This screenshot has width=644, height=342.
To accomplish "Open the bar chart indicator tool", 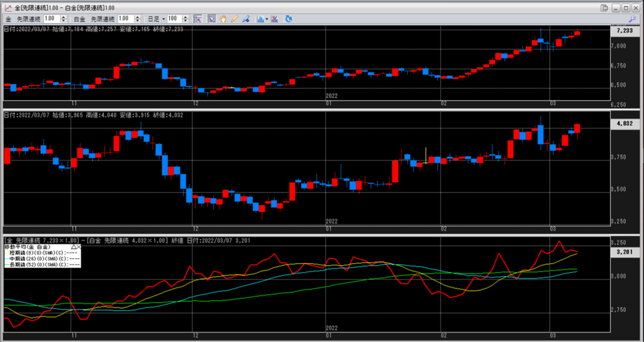I will pos(260,19).
